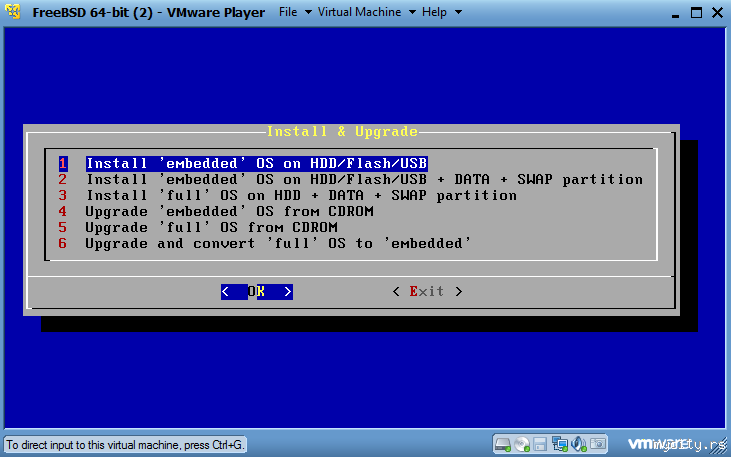This screenshot has width=731, height=457.
Task: Click the hard disk device icon in status bar
Action: (x=503, y=444)
